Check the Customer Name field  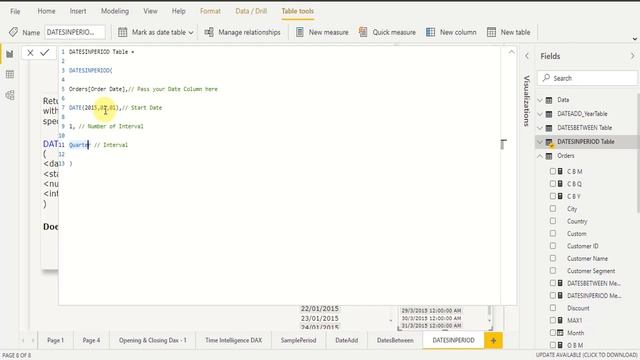coord(553,258)
